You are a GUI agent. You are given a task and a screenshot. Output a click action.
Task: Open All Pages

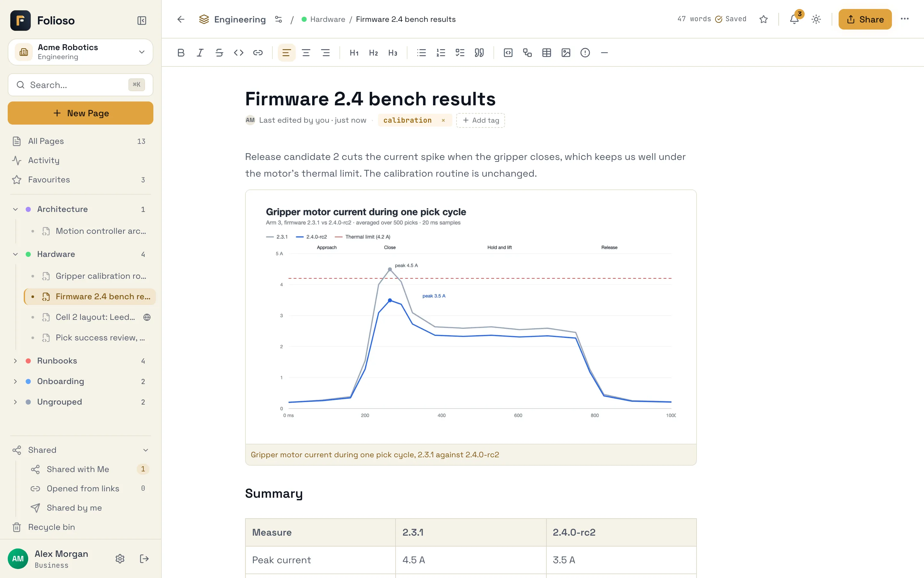[x=81, y=141]
